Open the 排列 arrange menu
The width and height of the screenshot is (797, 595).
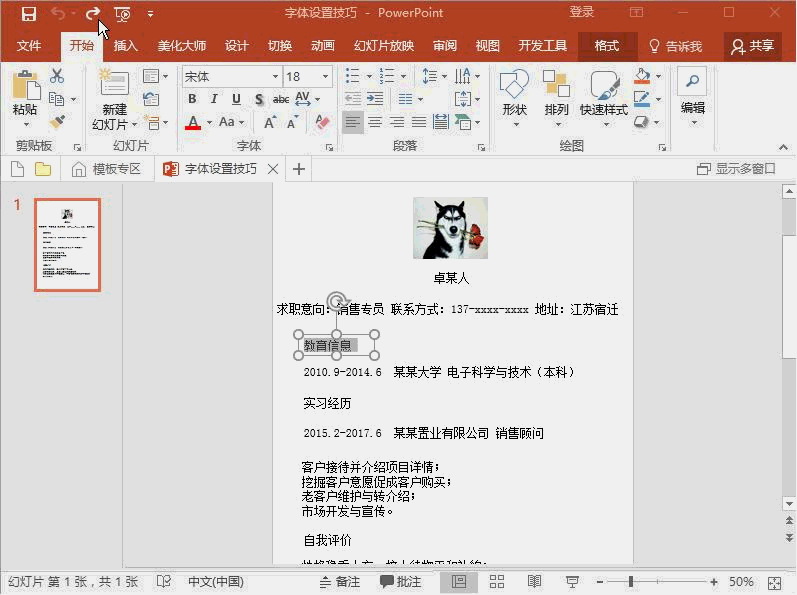[556, 98]
